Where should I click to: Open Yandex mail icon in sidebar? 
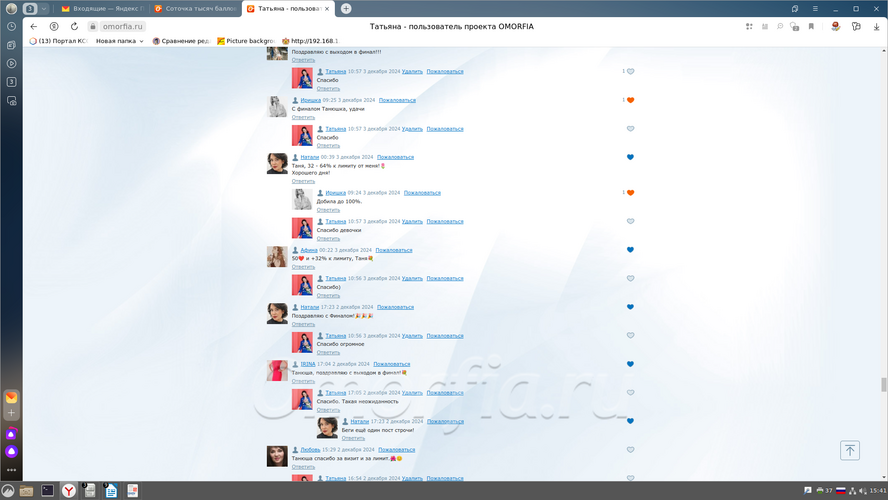click(11, 398)
